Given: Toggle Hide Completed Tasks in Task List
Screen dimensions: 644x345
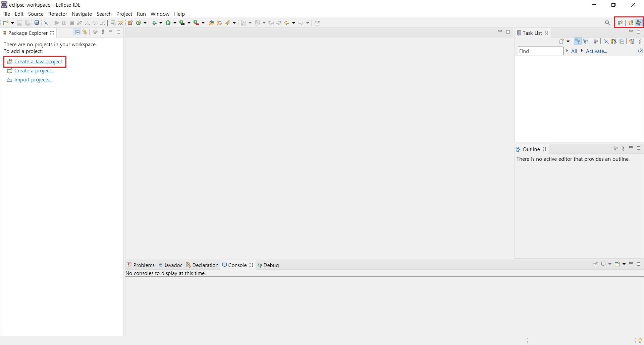Looking at the screenshot, I should point(606,41).
